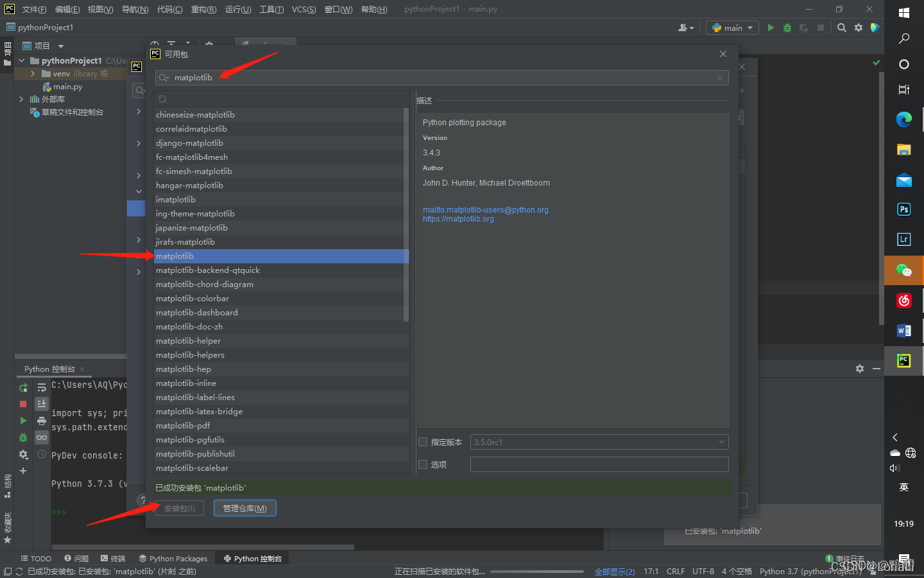Open the VCS(S) menu
This screenshot has height=578, width=924.
point(304,9)
